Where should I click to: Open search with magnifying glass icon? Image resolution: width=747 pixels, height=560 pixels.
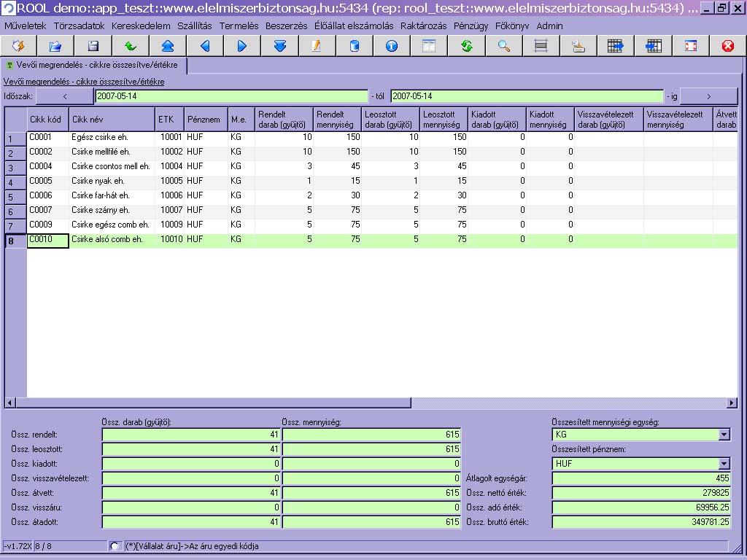pyautogui.click(x=503, y=46)
